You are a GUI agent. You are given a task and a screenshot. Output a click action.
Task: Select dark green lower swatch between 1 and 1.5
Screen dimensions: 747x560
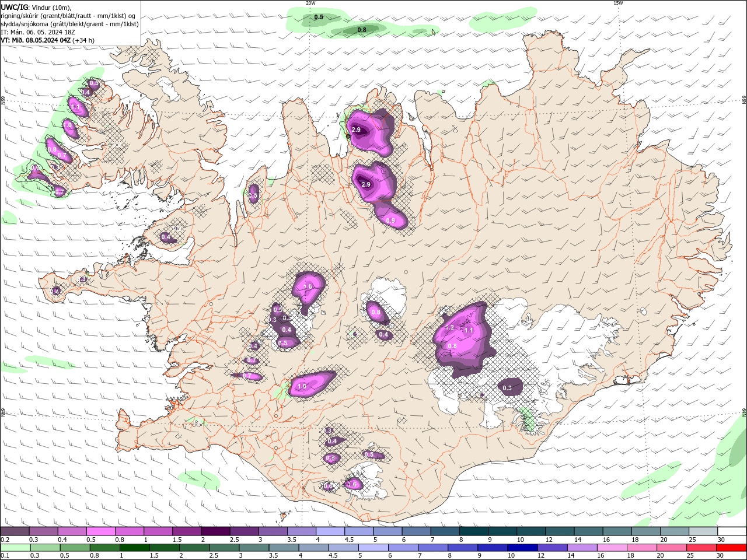pos(134,548)
